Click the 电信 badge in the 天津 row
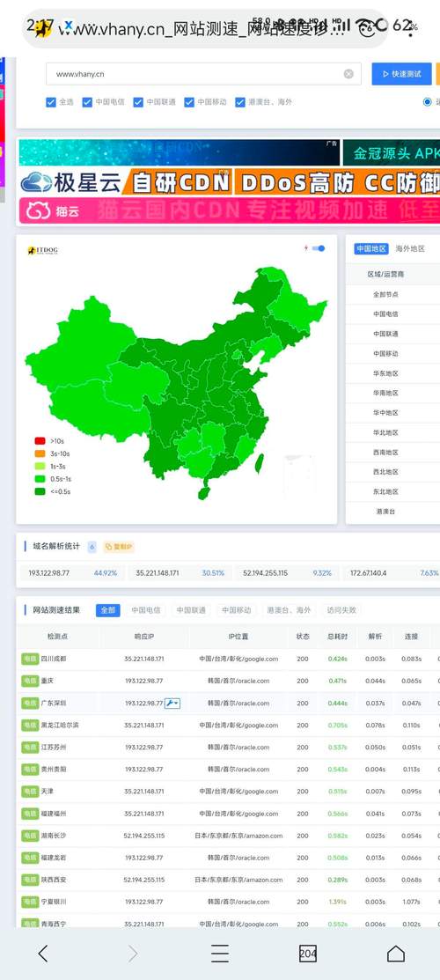 click(x=30, y=792)
